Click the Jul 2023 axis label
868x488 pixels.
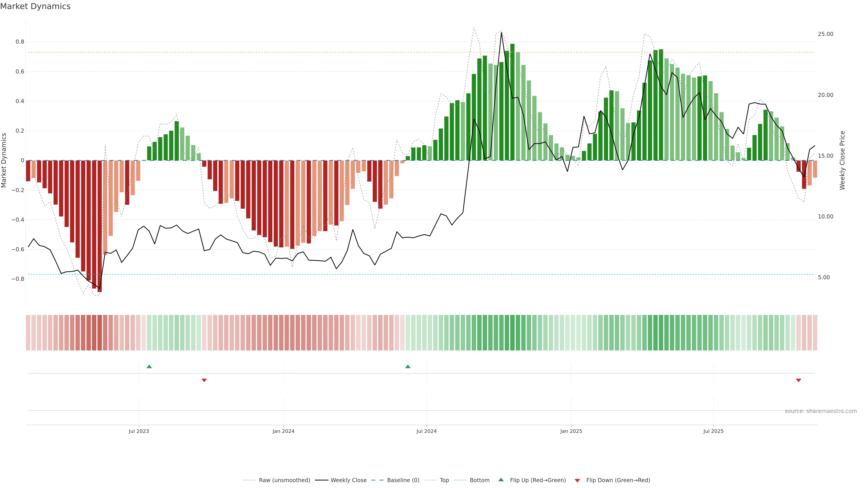click(x=139, y=431)
